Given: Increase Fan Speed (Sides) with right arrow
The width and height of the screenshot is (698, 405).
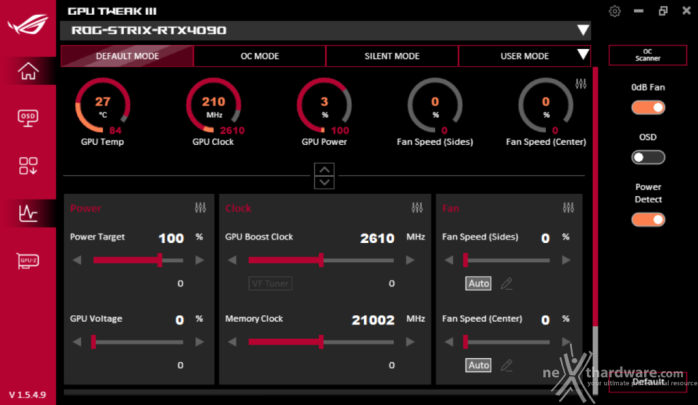Looking at the screenshot, I should pos(566,260).
